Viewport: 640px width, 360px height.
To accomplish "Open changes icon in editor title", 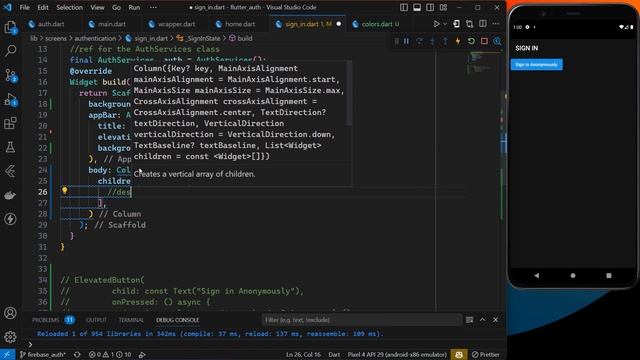I will point(469,24).
